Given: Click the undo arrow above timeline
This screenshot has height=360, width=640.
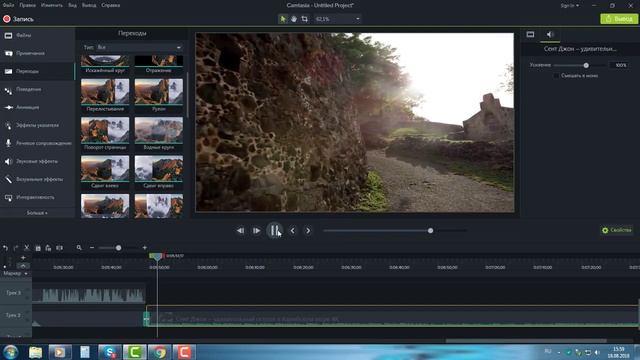Looking at the screenshot, I should 5,248.
